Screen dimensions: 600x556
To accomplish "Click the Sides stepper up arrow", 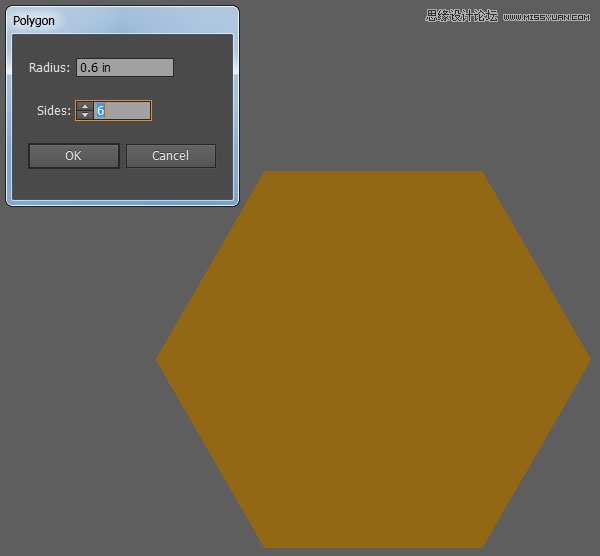I will coord(85,106).
